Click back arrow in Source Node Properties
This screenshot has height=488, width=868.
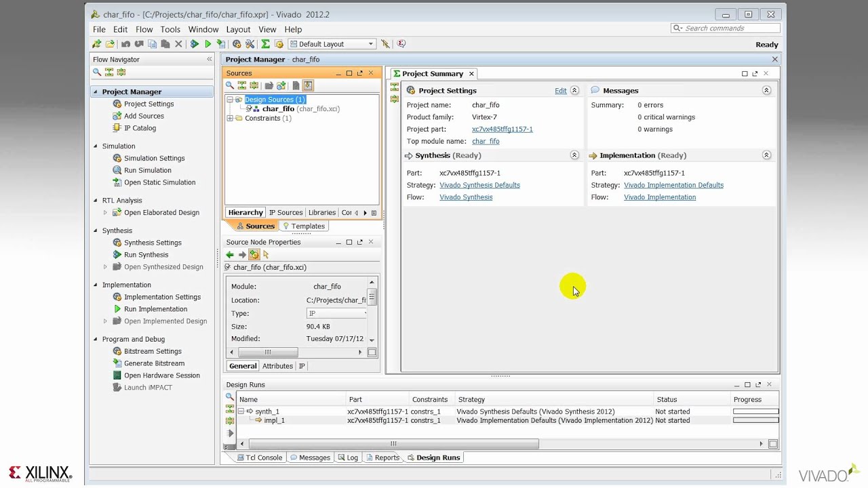pyautogui.click(x=230, y=255)
